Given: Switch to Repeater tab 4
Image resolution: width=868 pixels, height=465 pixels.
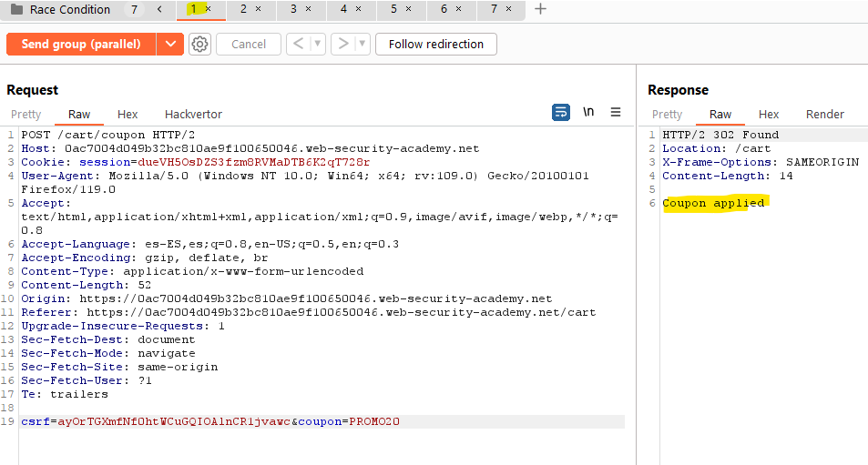Looking at the screenshot, I should [x=343, y=9].
